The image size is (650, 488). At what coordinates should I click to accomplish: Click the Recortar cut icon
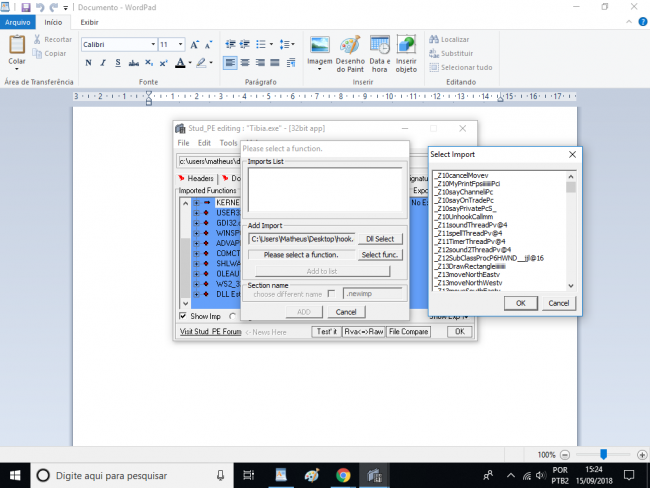37,39
